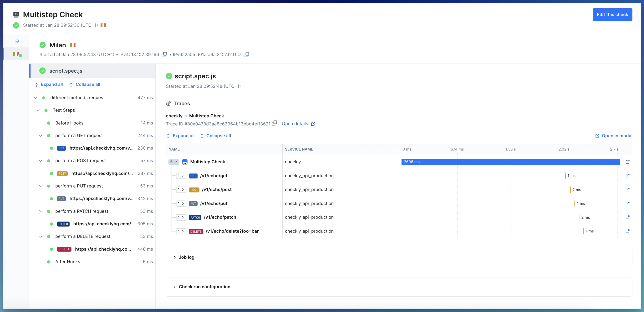Open details for the trace
Screen dimensions: 644x312
click(x=296, y=124)
